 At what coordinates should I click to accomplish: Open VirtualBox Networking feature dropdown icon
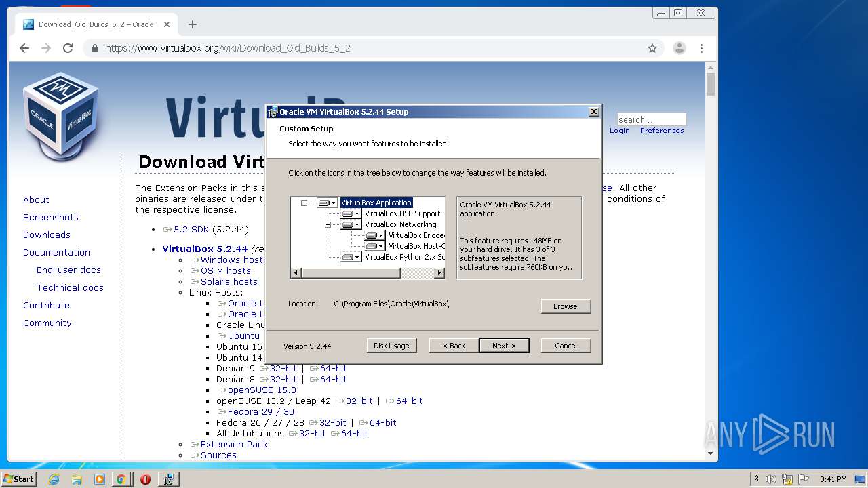[x=351, y=224]
